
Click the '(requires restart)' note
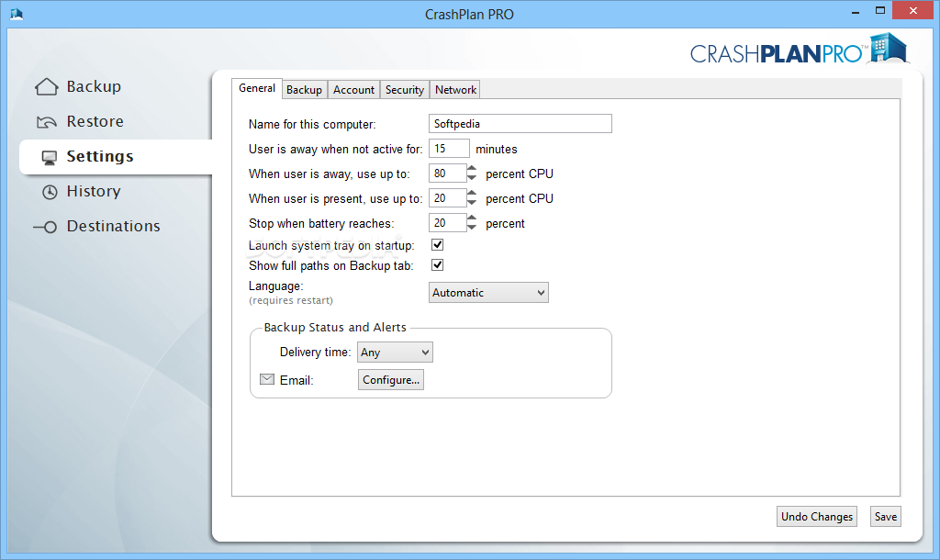(291, 300)
